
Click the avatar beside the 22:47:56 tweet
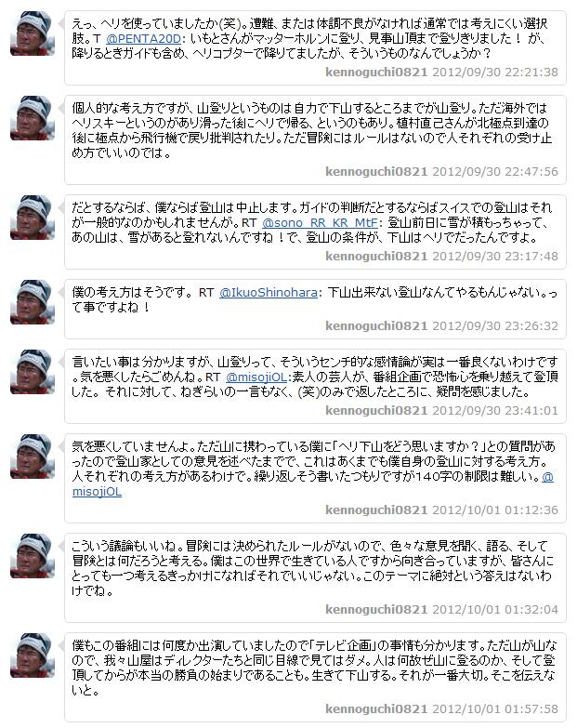coord(33,118)
